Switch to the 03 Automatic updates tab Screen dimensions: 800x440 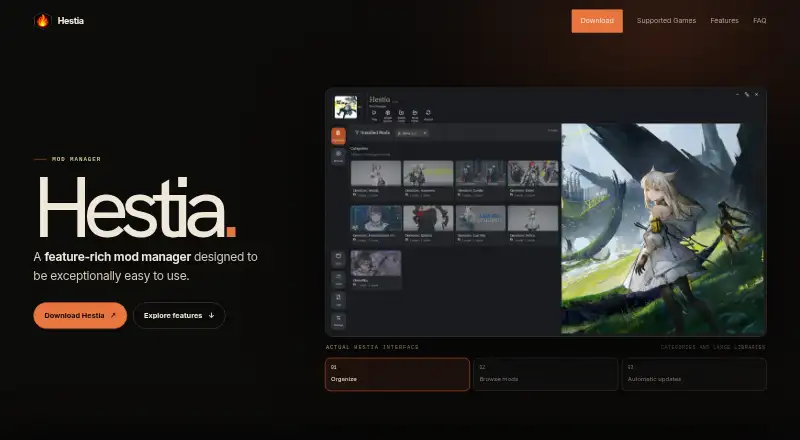click(x=694, y=374)
